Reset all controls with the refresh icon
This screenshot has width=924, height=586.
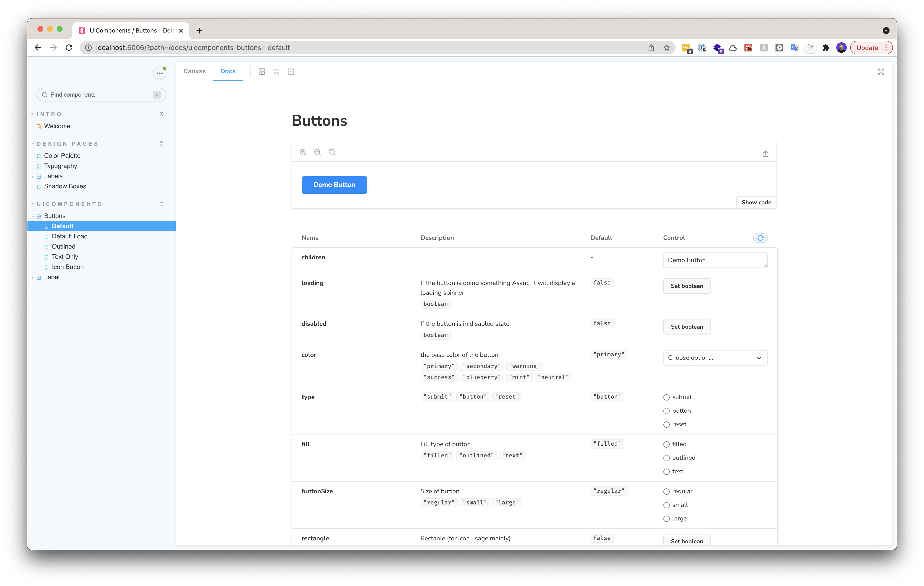(760, 238)
